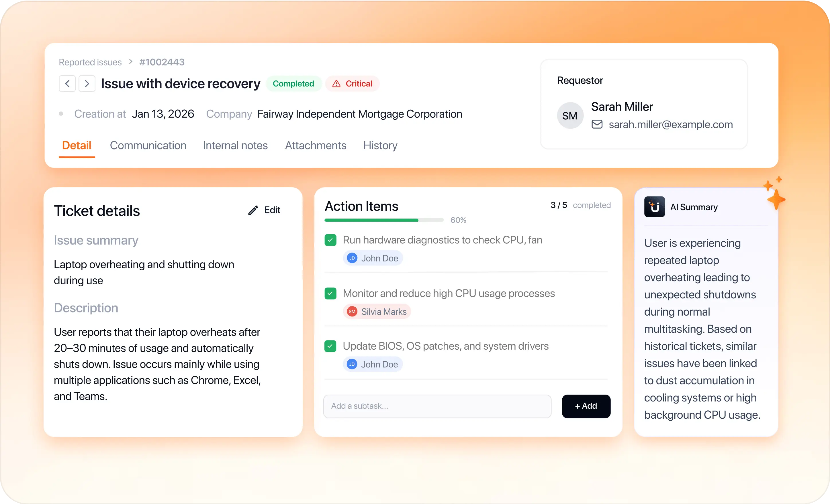Click Update BIOS, OS patches task text
Viewport: 830px width, 504px height.
[446, 346]
